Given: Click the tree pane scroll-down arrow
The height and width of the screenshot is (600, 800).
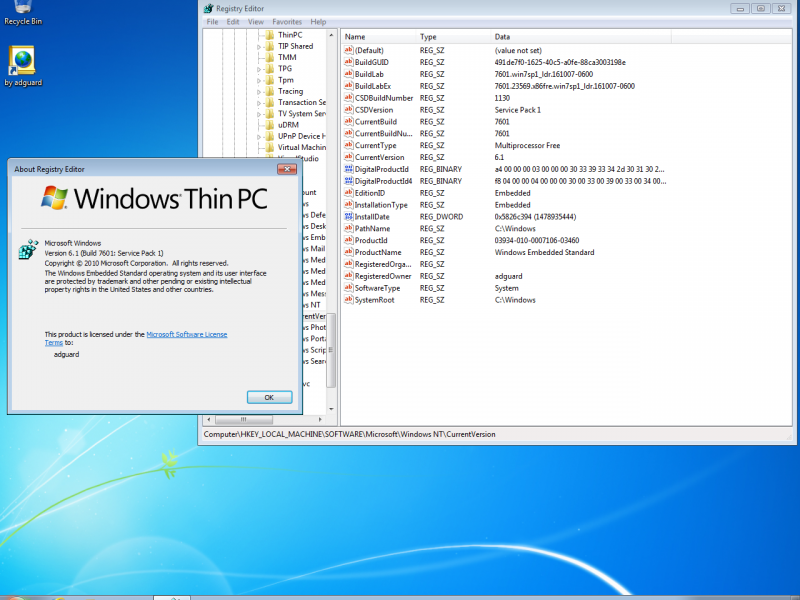Looking at the screenshot, I should pos(331,409).
